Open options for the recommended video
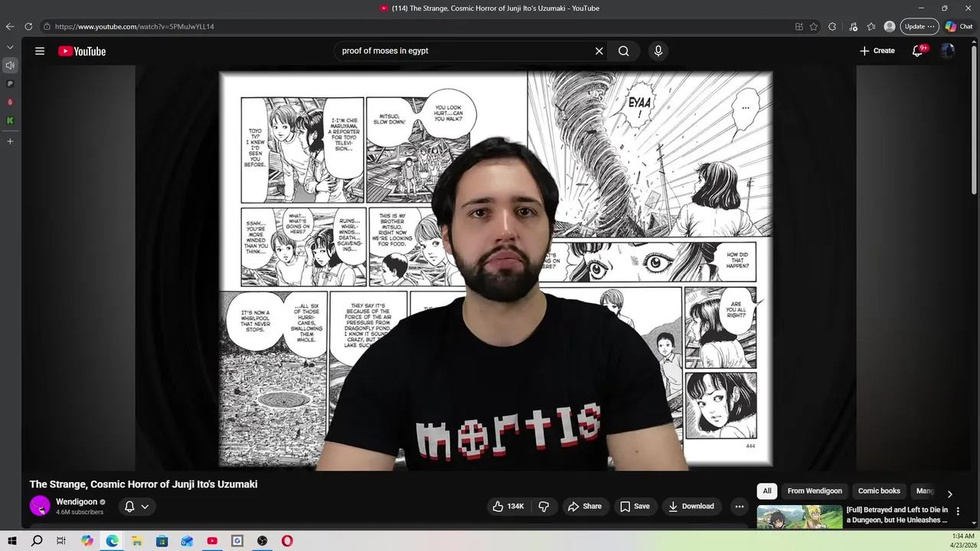 (958, 511)
